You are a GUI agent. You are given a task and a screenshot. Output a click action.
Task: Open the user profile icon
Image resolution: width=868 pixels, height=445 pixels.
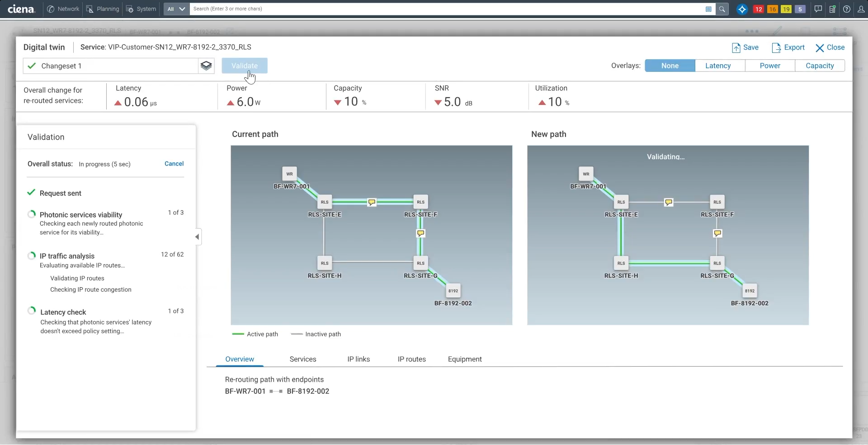coord(861,9)
